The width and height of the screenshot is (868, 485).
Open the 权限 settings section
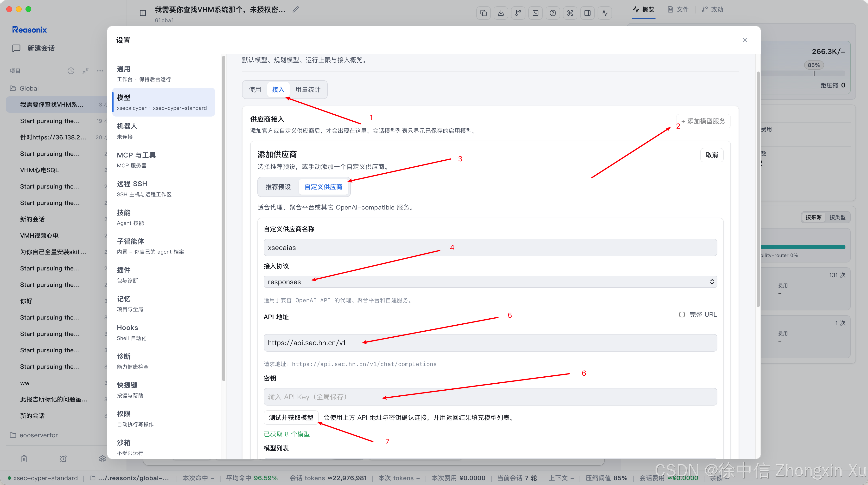163,419
